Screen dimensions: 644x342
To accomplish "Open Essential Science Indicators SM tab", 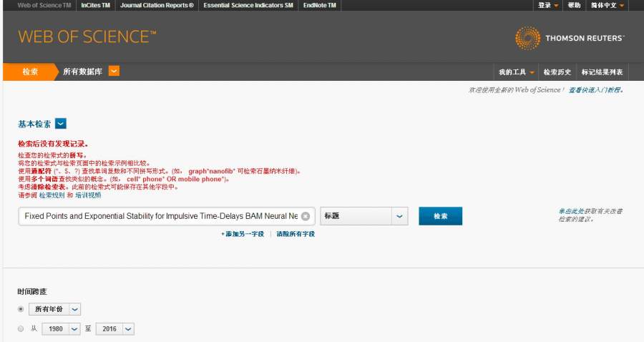I will 248,5.
